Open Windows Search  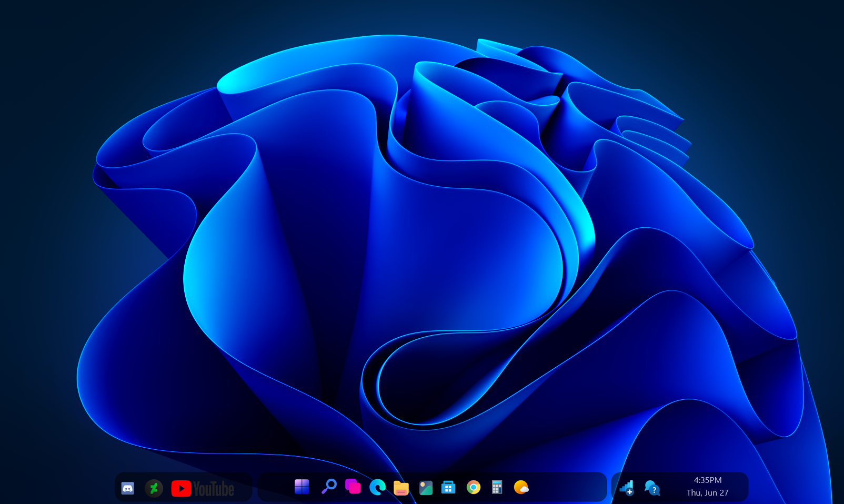pyautogui.click(x=329, y=488)
